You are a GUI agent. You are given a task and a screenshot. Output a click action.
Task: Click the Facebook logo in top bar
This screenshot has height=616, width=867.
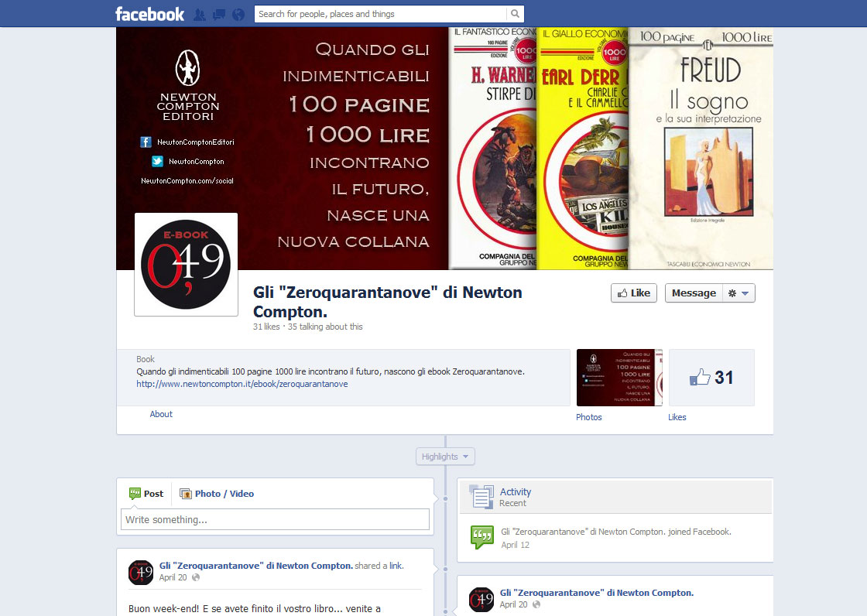coord(149,14)
